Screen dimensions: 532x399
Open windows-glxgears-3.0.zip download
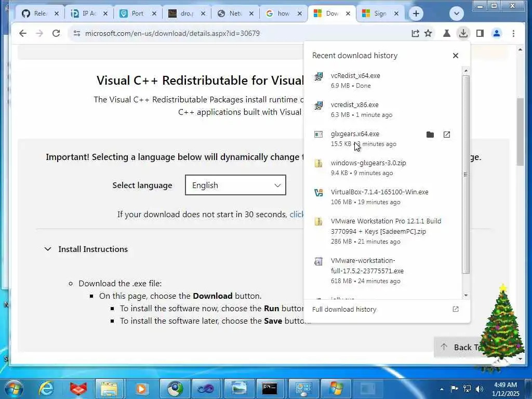click(x=382, y=168)
